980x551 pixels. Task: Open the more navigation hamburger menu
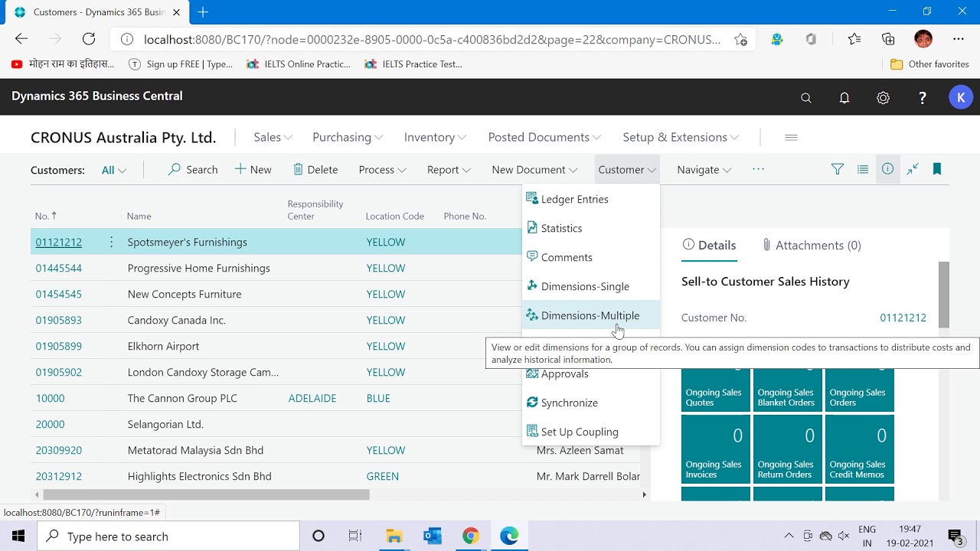[792, 137]
